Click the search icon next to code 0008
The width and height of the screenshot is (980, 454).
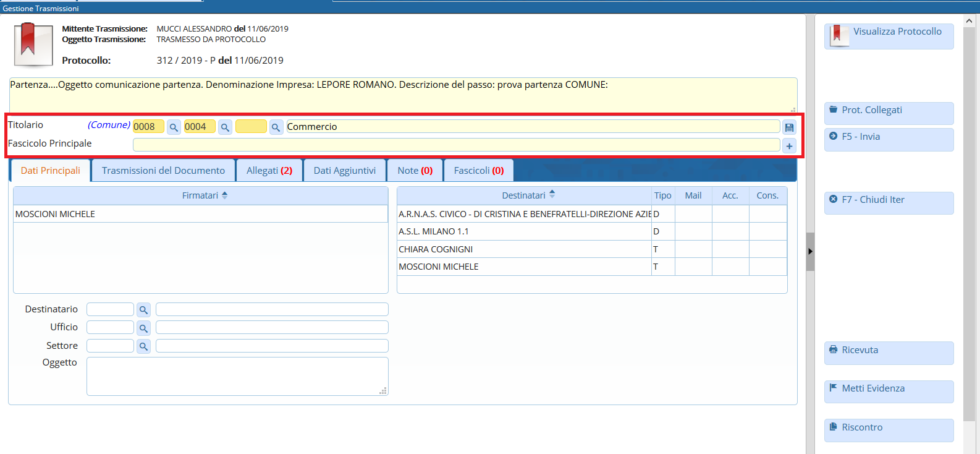pyautogui.click(x=174, y=127)
